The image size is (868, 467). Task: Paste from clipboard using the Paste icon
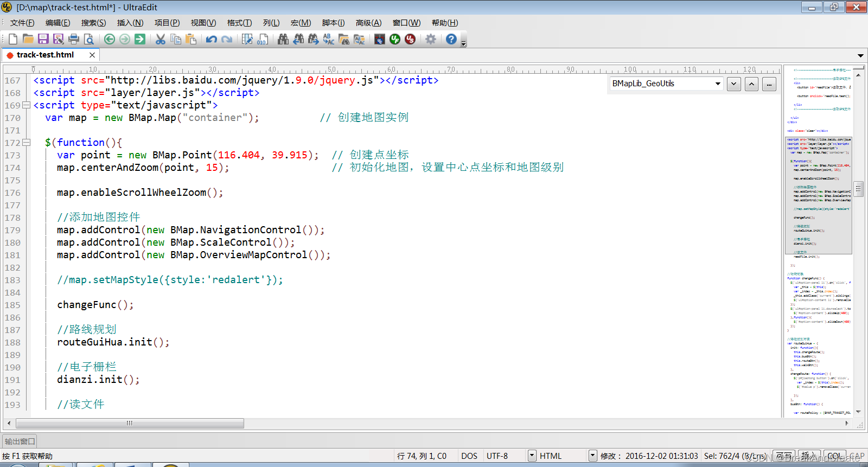pos(191,39)
